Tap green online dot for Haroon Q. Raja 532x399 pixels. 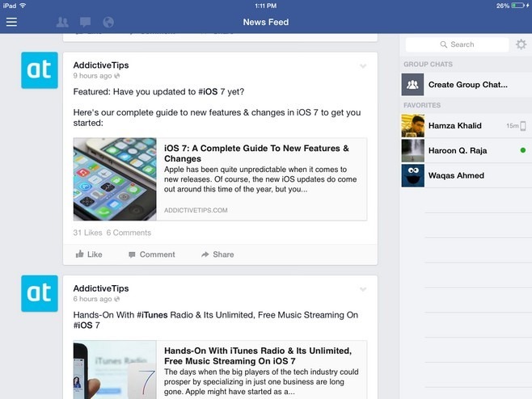523,150
